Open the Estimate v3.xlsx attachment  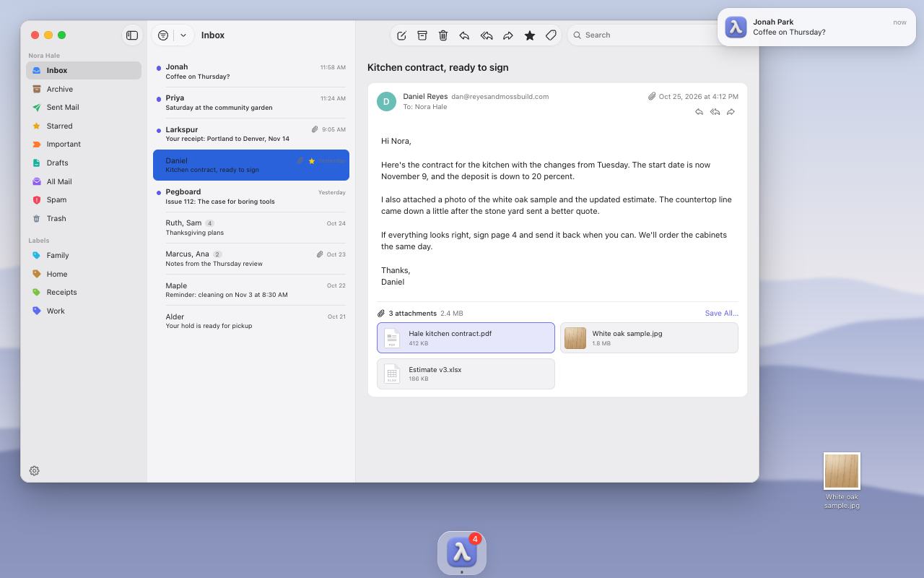tap(466, 374)
